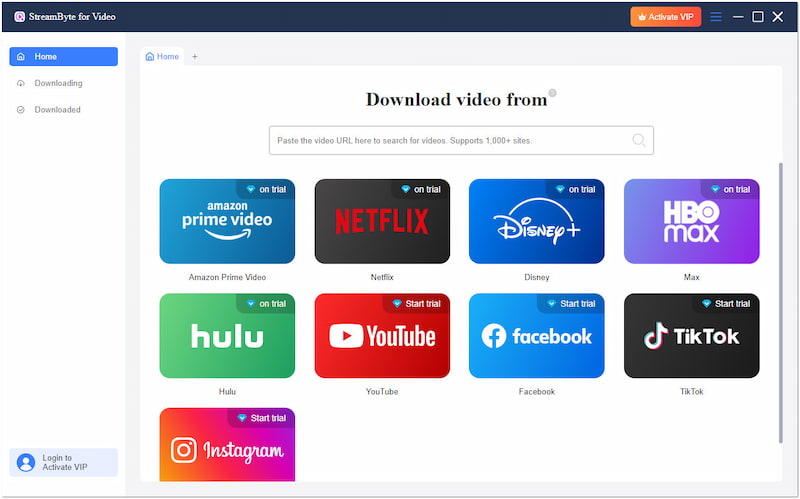Click the StreamByte app logo icon
Viewport: 800px width, 499px height.
[x=19, y=17]
